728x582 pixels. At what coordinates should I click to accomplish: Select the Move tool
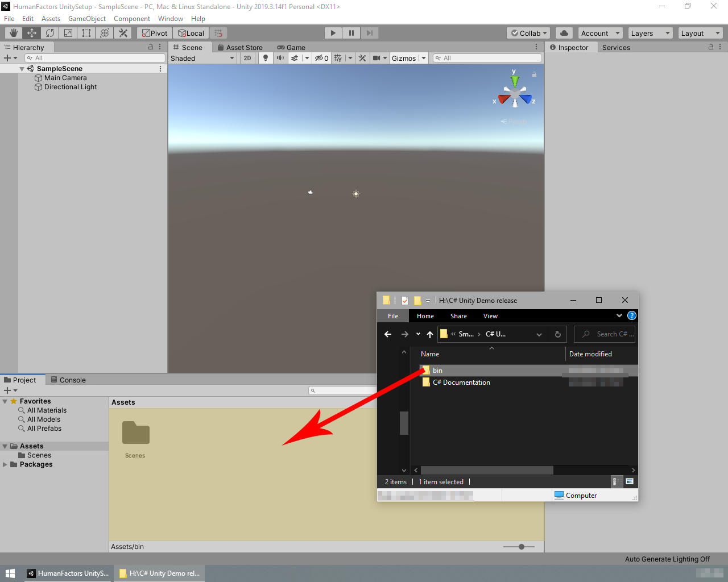(x=32, y=33)
